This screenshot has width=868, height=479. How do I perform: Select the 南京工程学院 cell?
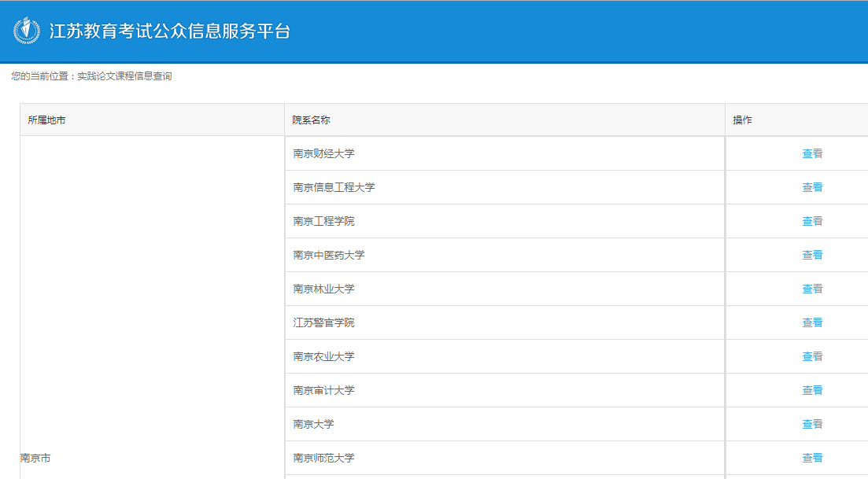click(505, 221)
